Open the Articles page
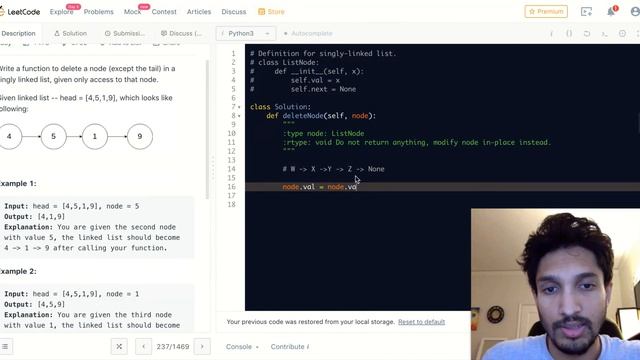640x360 pixels. tap(199, 12)
